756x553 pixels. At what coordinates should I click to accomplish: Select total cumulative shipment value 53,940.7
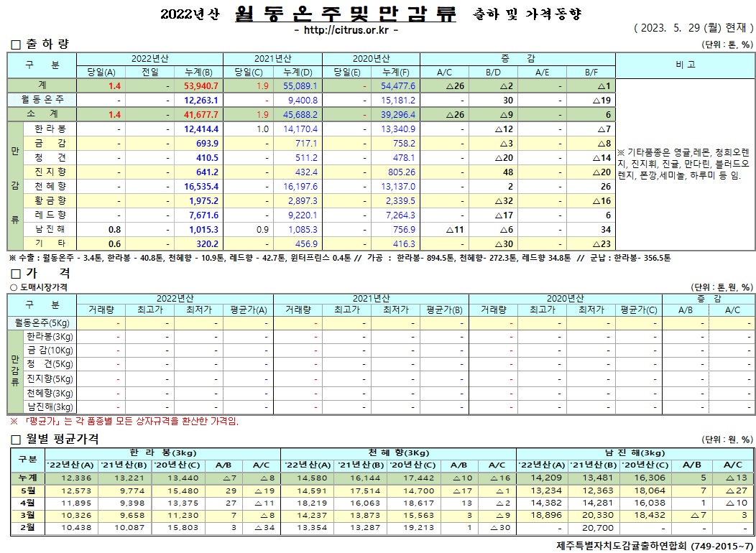point(198,85)
